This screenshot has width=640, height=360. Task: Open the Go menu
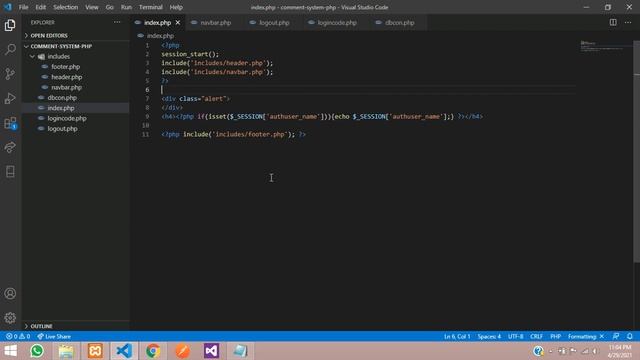[x=109, y=7]
